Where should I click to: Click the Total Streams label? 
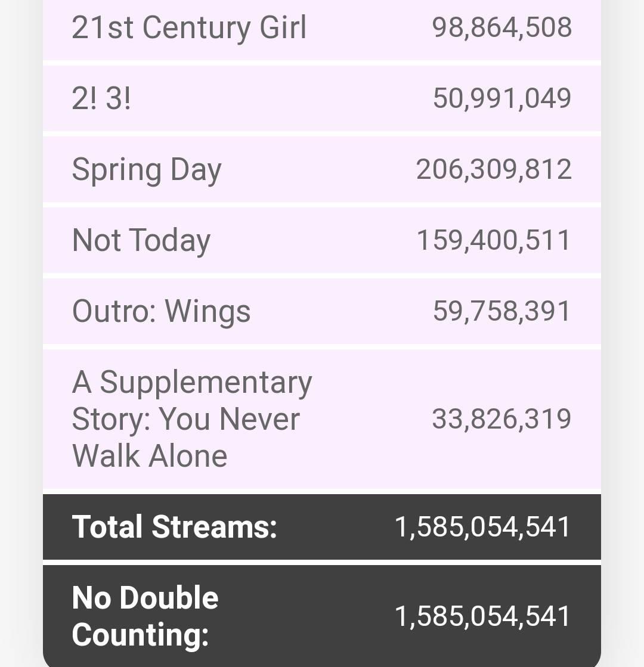pyautogui.click(x=174, y=527)
